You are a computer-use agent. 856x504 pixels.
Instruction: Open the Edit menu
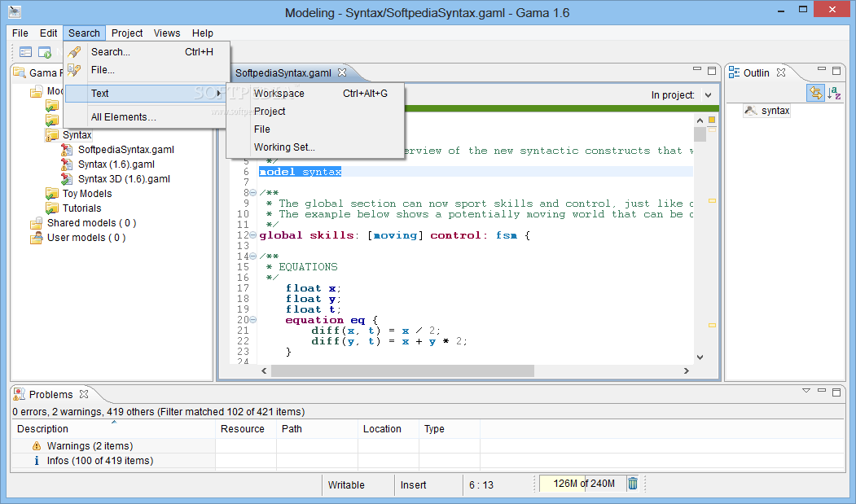(49, 33)
